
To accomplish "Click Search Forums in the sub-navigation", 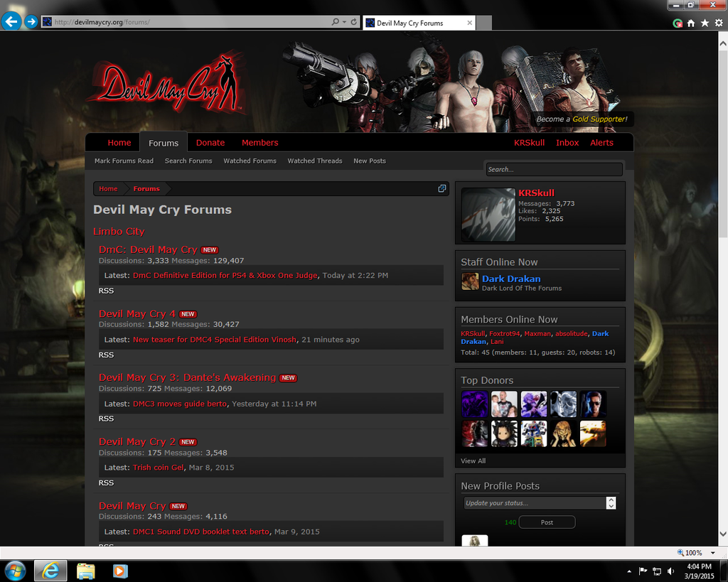I will [188, 161].
